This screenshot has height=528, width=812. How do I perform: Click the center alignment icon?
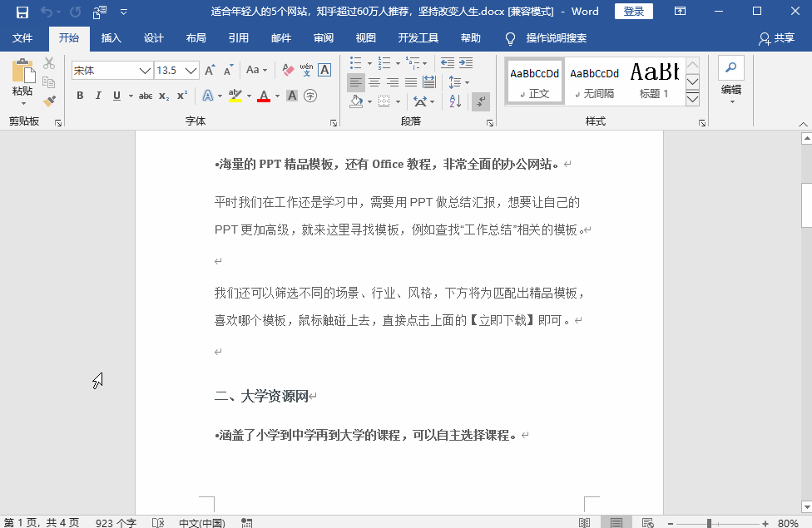tap(374, 81)
